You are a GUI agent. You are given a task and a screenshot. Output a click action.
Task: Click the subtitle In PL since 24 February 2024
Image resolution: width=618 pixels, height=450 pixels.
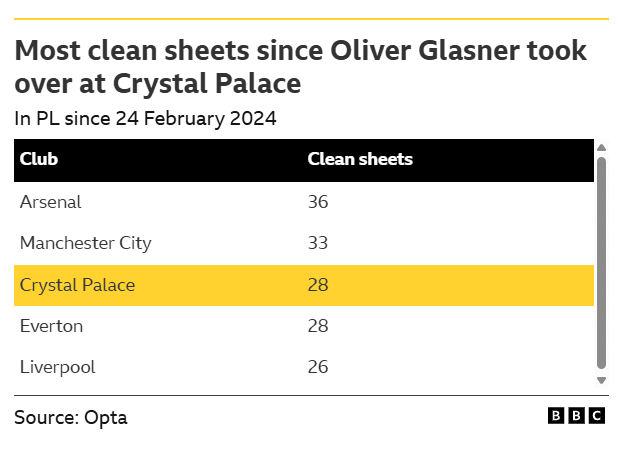[x=145, y=118]
